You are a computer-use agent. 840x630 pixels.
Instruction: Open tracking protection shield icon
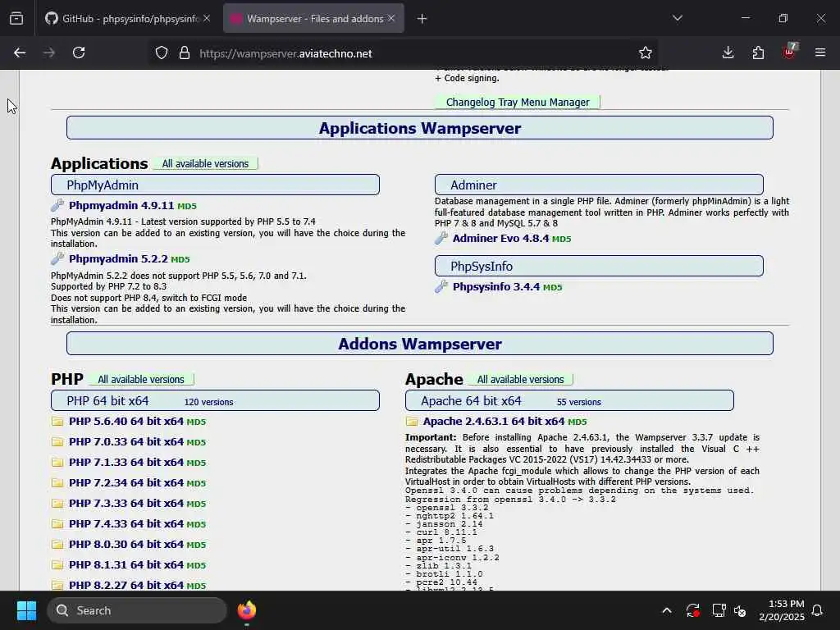point(162,53)
